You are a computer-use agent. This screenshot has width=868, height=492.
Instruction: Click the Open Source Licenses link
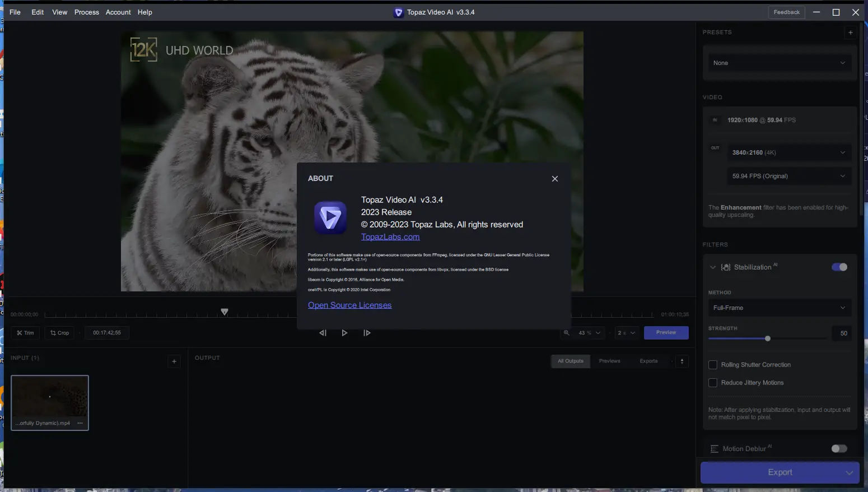click(349, 305)
